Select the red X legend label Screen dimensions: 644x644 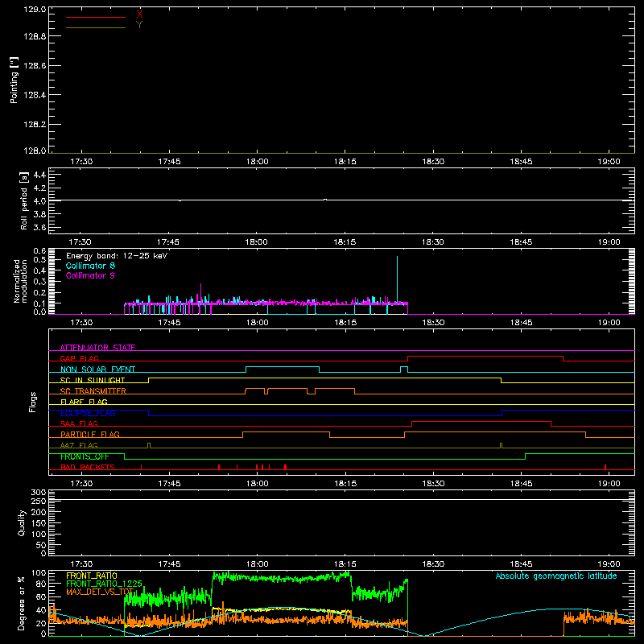pos(139,14)
